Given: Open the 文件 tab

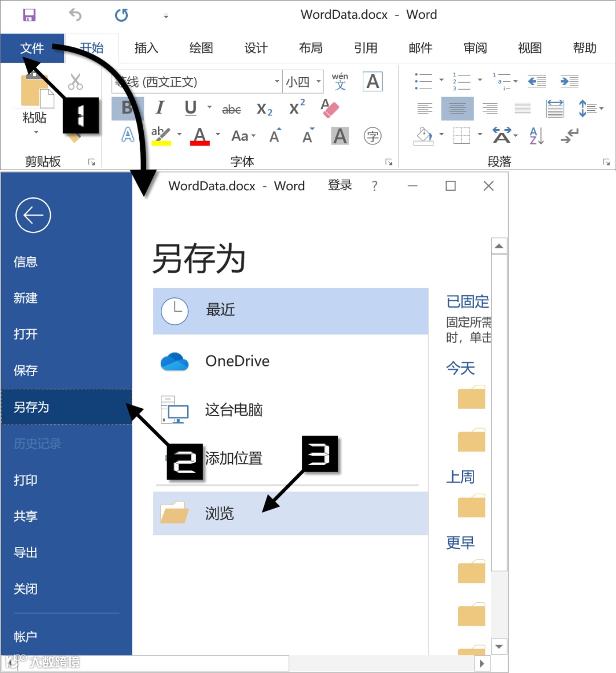Looking at the screenshot, I should (32, 48).
